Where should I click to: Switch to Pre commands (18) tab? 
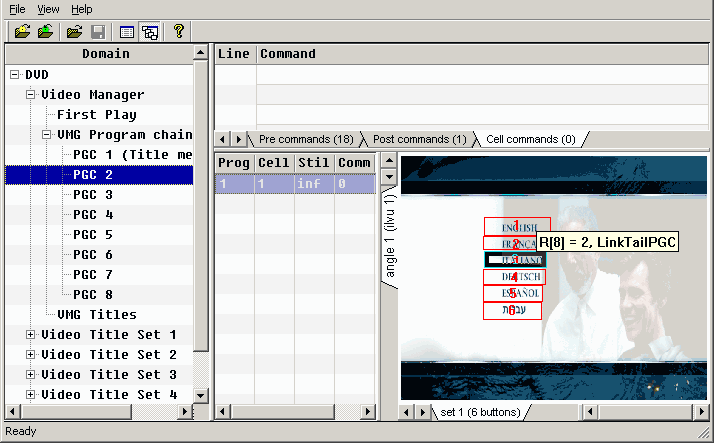point(305,139)
